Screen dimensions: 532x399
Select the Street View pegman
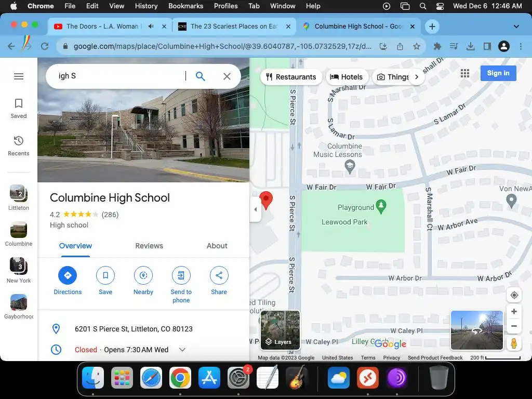[x=514, y=343]
